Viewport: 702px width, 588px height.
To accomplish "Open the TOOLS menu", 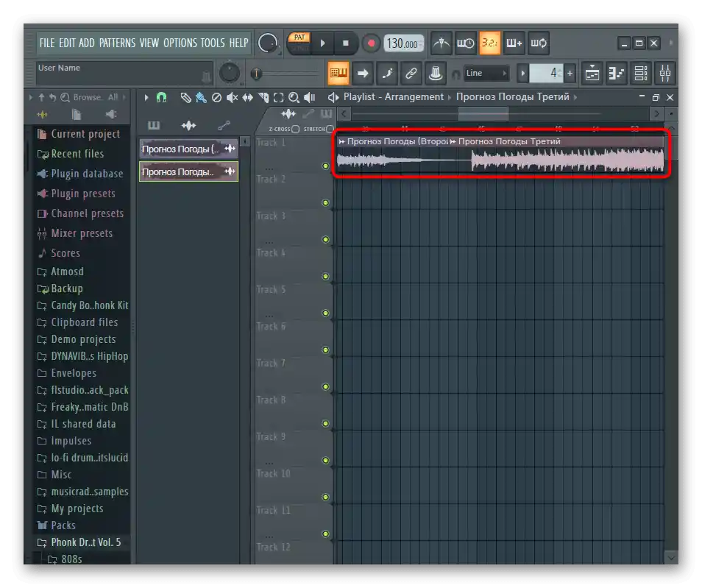I will click(213, 43).
